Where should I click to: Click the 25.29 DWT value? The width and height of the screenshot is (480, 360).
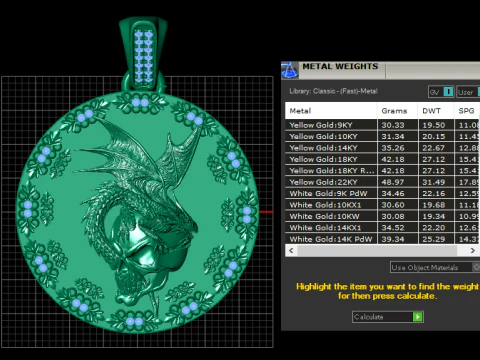[434, 239]
